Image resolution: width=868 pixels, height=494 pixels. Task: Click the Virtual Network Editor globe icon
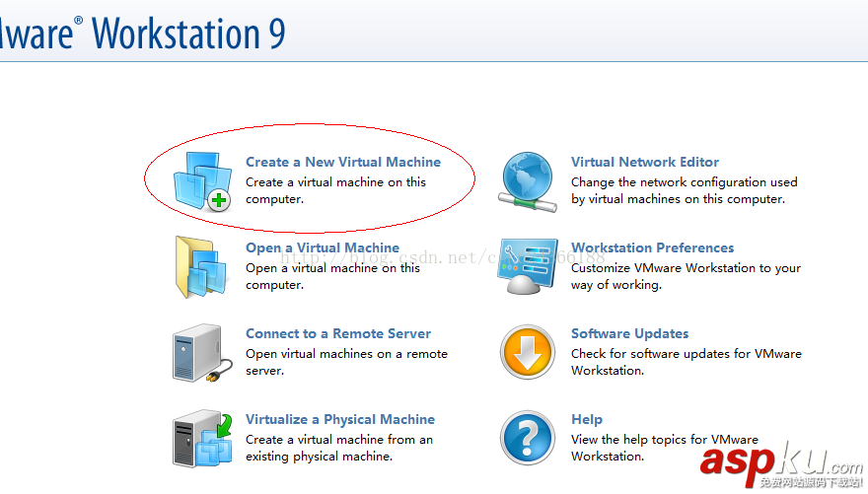528,181
